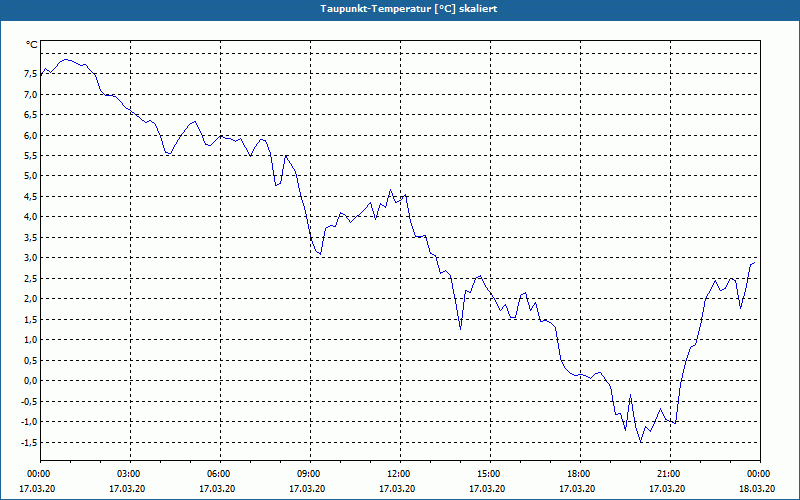This screenshot has height=500, width=800.
Task: Click the 17.03.20 date under 12:00
Action: [397, 488]
